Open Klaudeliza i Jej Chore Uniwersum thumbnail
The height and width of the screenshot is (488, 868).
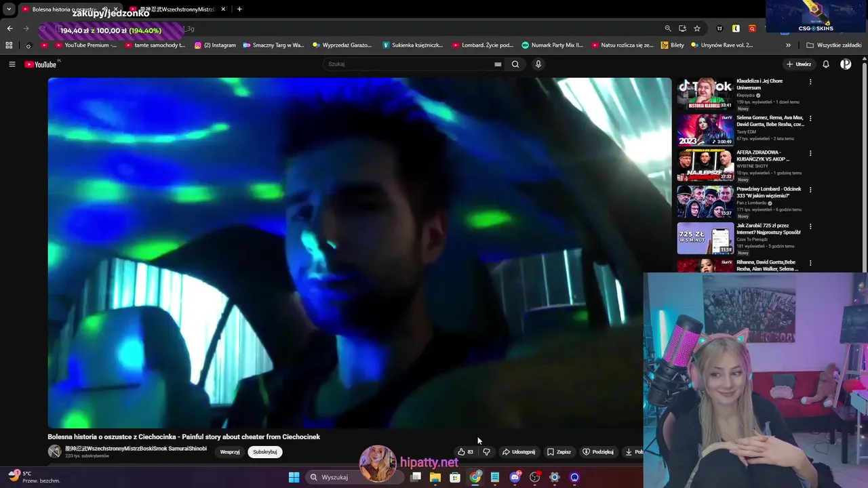point(705,94)
